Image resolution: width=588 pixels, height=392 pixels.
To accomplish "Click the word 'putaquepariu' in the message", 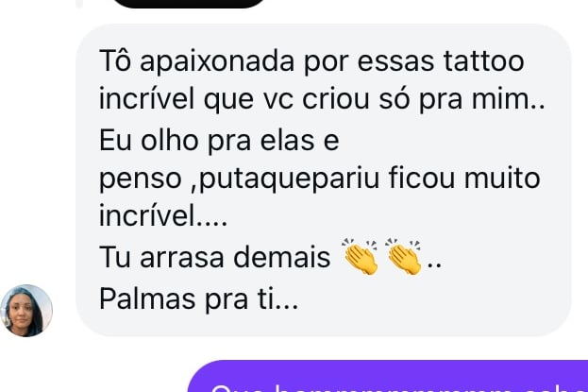I will point(290,179).
